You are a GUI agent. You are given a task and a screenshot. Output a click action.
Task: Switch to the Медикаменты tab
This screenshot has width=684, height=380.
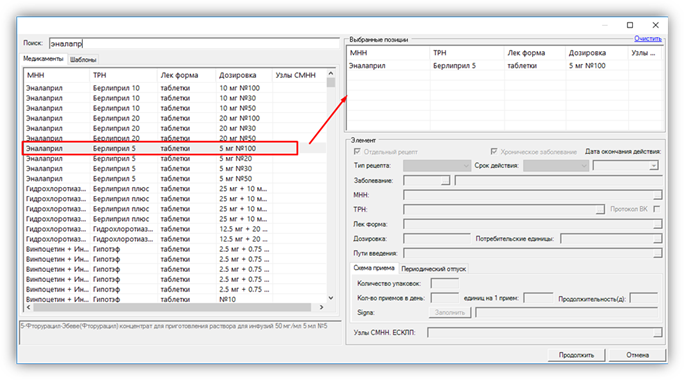point(43,58)
